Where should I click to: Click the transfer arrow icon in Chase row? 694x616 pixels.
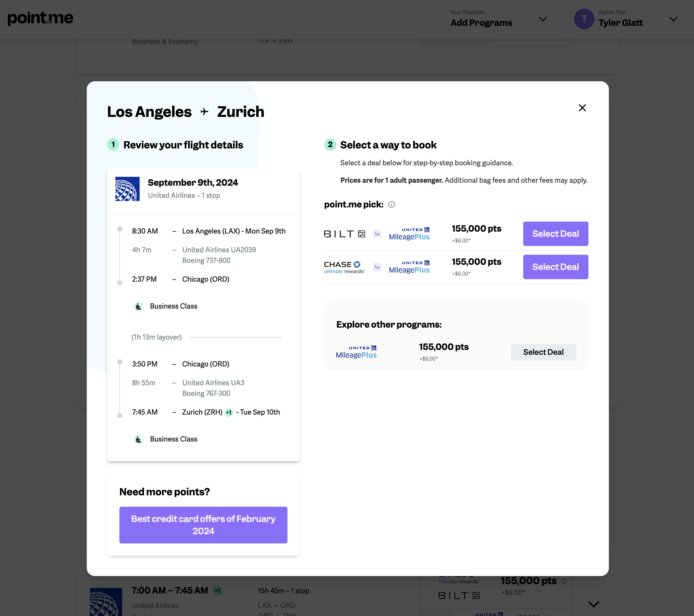coord(377,267)
